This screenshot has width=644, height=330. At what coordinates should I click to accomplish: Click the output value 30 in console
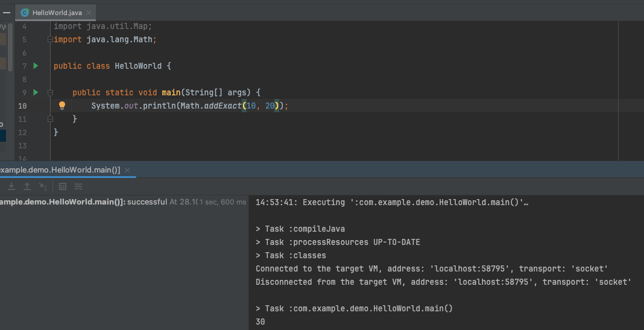[260, 322]
